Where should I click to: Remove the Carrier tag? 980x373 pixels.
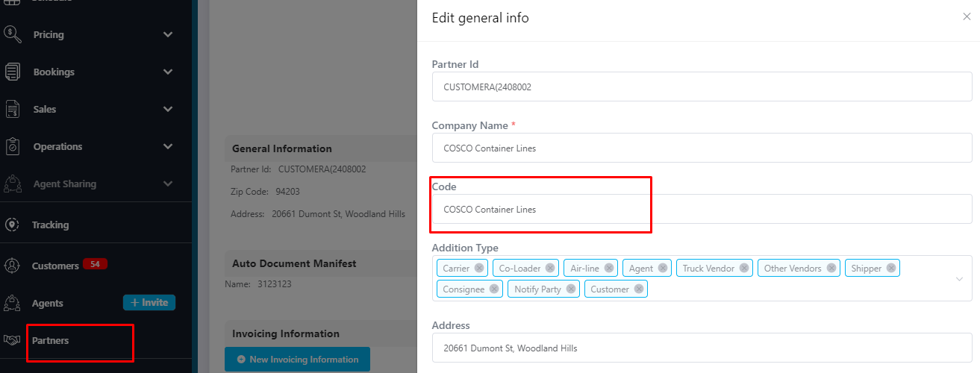479,268
